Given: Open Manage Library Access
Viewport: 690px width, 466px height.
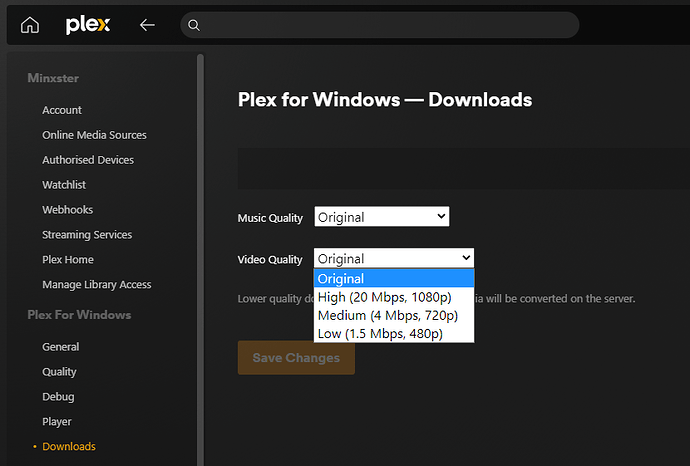Looking at the screenshot, I should (x=97, y=285).
